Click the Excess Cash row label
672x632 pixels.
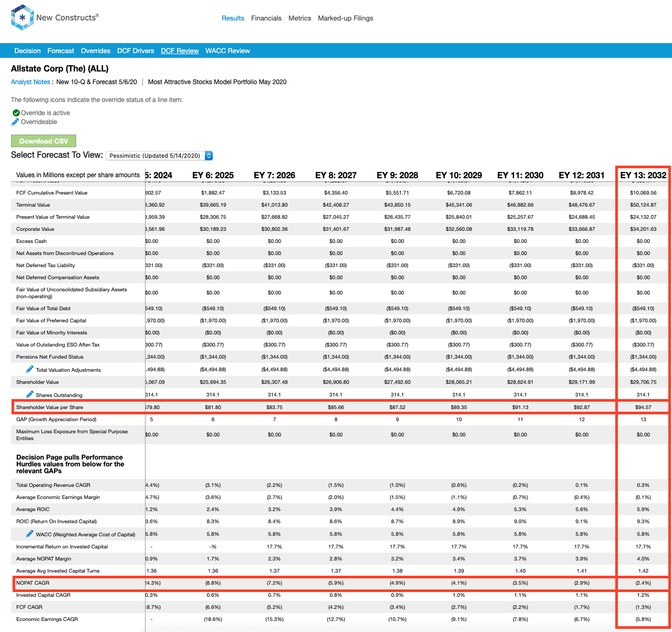click(x=32, y=241)
